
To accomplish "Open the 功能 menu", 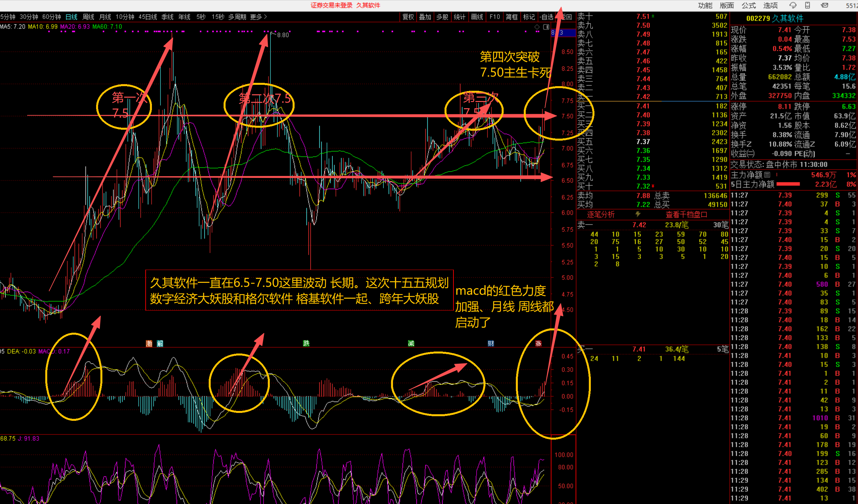I will click(705, 5).
